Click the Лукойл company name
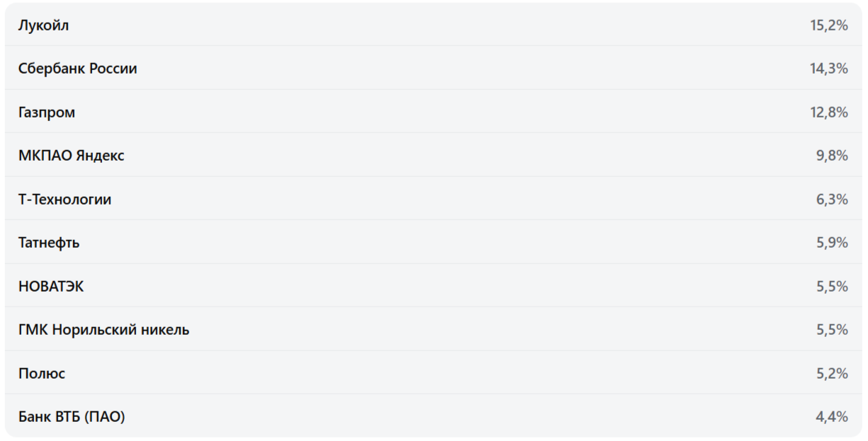 (43, 25)
